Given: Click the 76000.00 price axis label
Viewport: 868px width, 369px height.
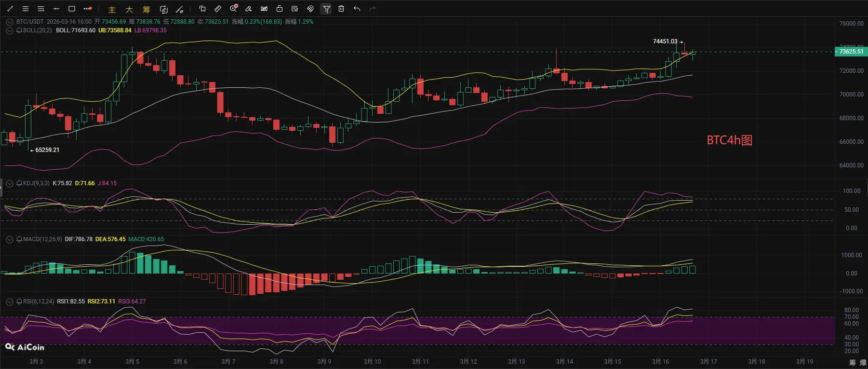Looking at the screenshot, I should coord(851,24).
